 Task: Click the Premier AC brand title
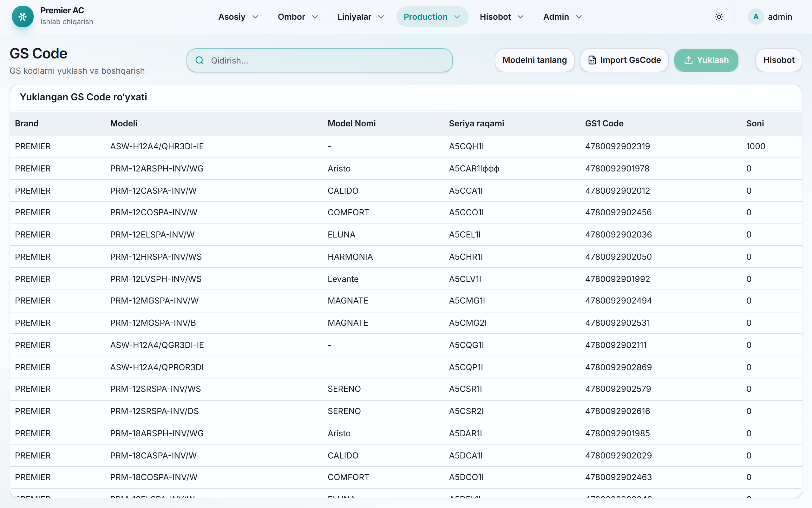[x=62, y=10]
